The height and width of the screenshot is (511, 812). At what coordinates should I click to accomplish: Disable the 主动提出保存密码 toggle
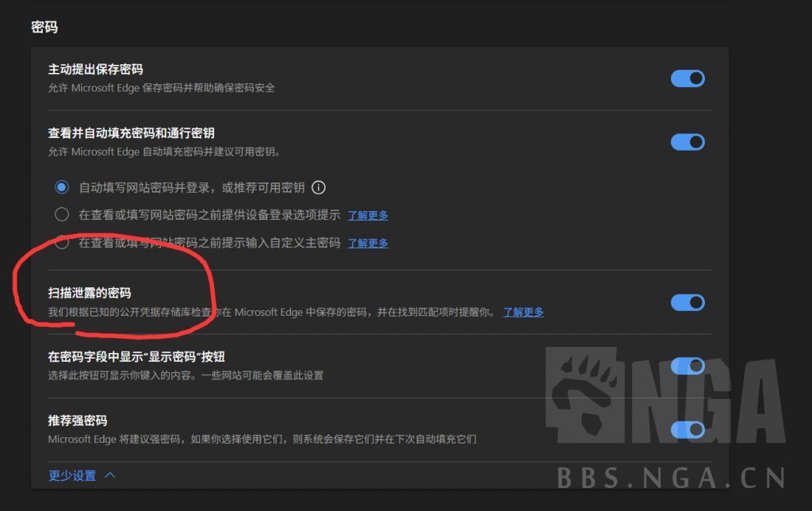point(687,79)
